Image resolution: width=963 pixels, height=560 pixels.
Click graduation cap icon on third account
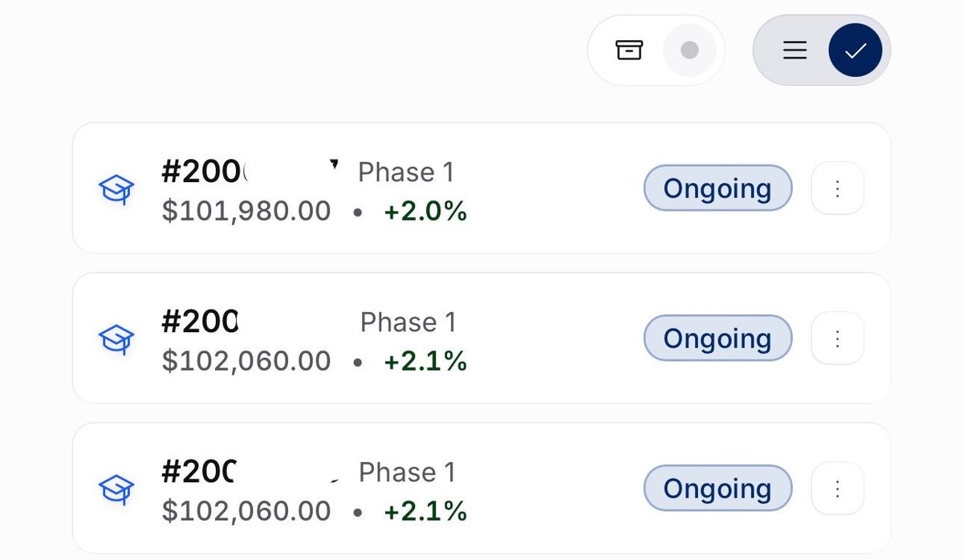click(x=116, y=488)
